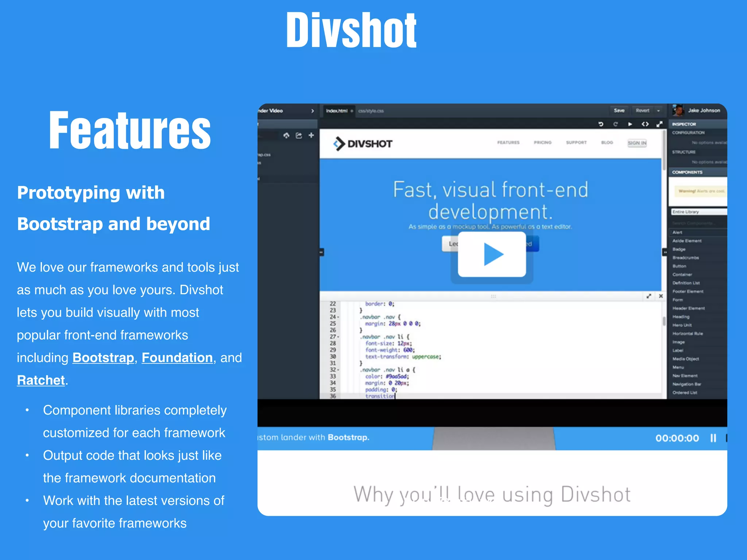Pause the video with the pause icon
Screen dimensions: 747x560
pos(713,438)
